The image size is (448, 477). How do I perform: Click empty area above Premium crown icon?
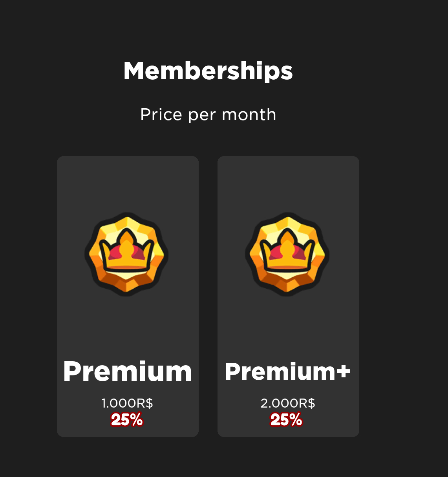coord(128,184)
